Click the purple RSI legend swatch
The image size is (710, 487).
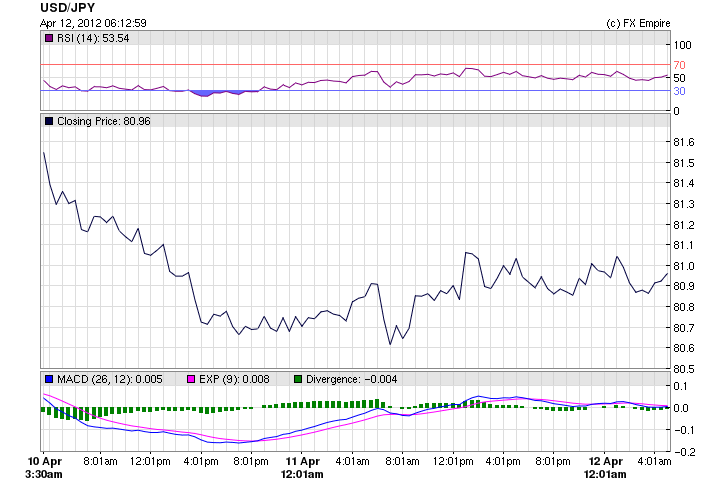[x=49, y=38]
